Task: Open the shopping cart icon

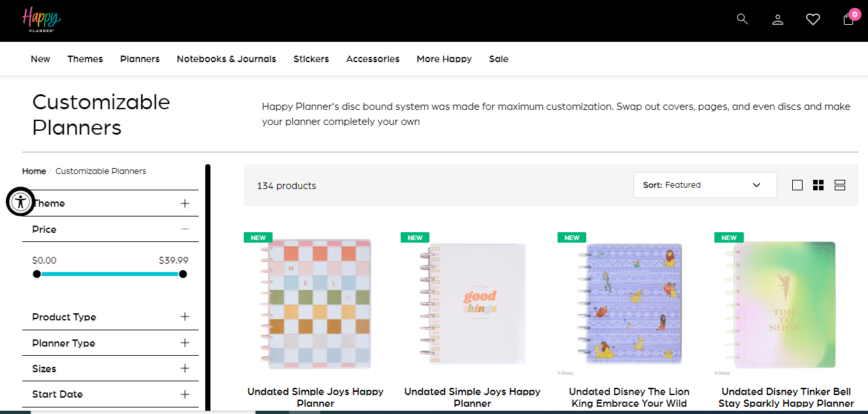Action: [x=848, y=20]
